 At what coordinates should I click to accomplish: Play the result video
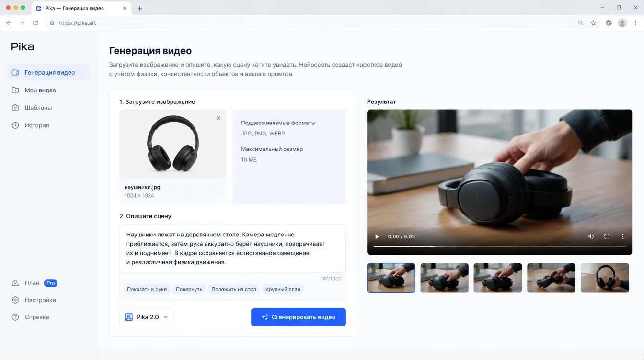[x=377, y=236]
